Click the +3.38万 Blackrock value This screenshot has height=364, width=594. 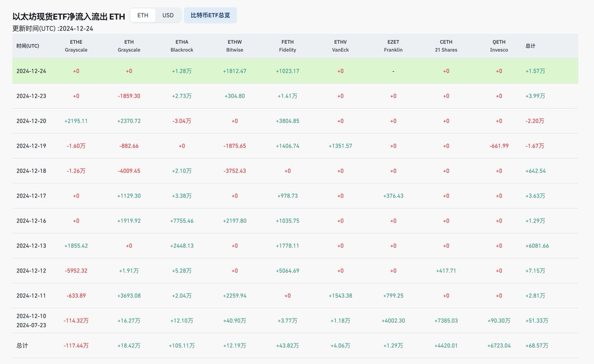(182, 196)
